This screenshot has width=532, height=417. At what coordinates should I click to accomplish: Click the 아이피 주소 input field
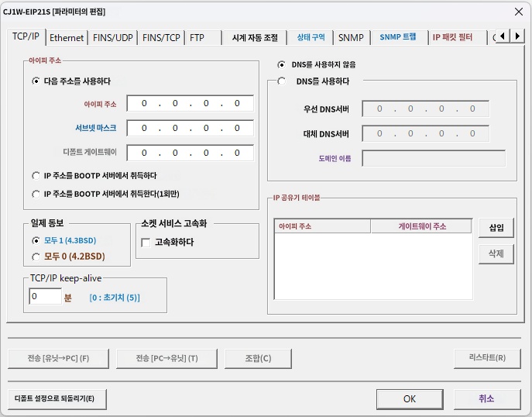tap(190, 104)
